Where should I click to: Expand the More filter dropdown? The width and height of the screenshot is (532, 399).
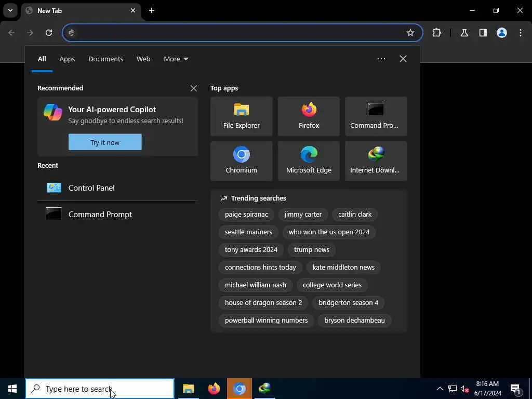(x=176, y=59)
